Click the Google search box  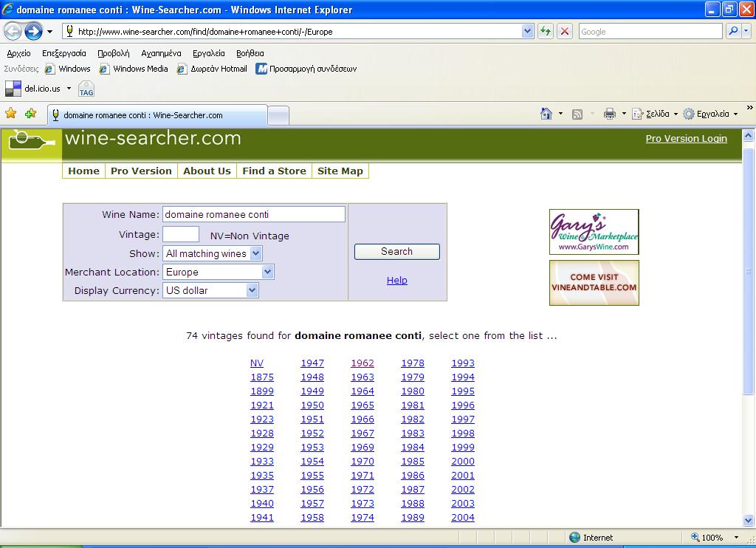(x=650, y=31)
